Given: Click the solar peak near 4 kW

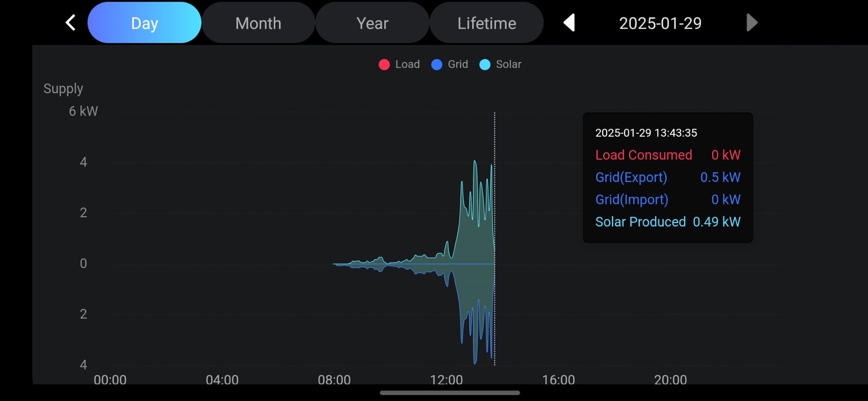Looking at the screenshot, I should 475,162.
